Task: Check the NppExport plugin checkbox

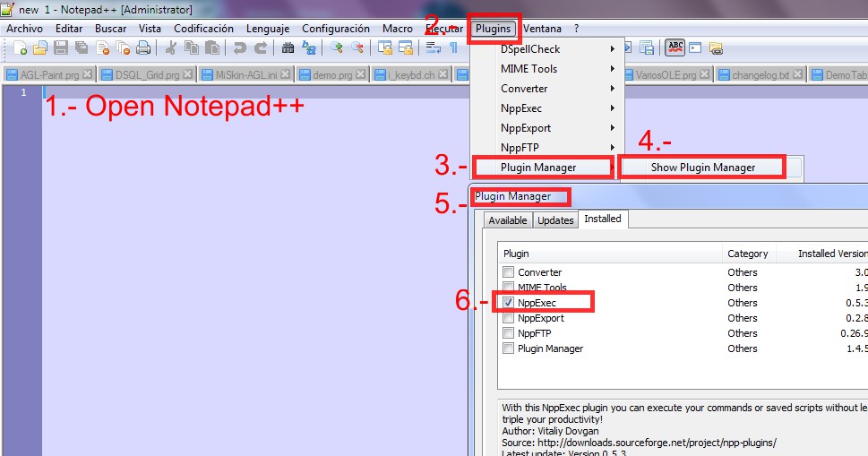Action: [508, 318]
